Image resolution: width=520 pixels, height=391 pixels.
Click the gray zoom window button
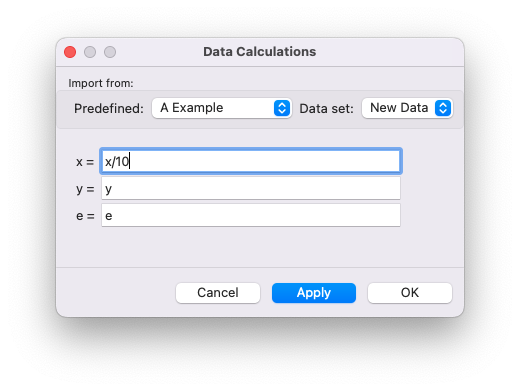(x=110, y=52)
